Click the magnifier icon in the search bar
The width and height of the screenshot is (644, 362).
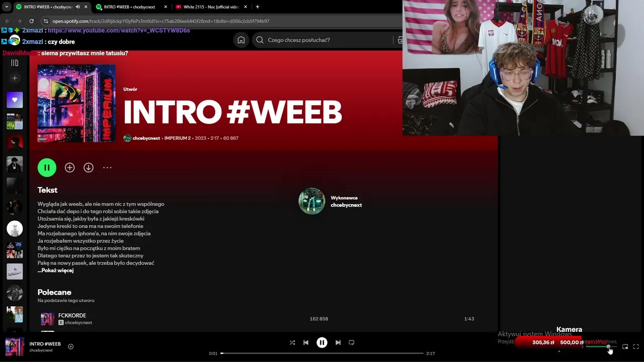click(260, 40)
